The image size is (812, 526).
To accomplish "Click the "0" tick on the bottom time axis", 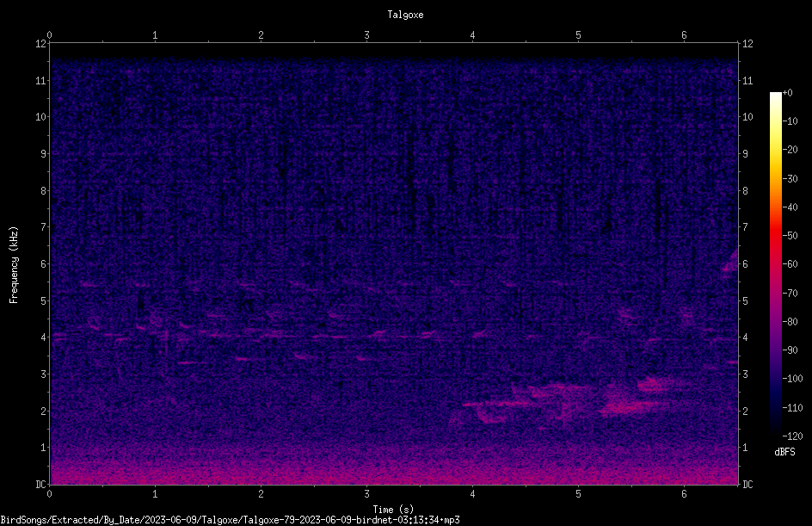I will coord(49,494).
